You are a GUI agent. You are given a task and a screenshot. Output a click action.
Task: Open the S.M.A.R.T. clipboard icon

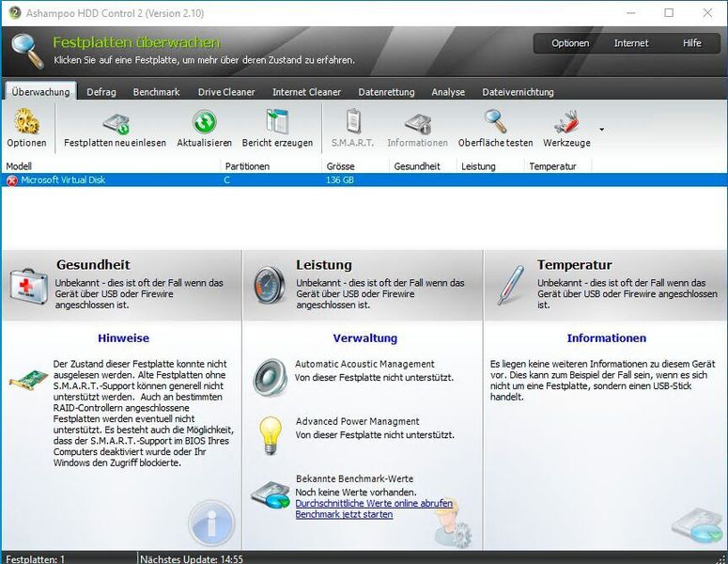click(x=353, y=121)
